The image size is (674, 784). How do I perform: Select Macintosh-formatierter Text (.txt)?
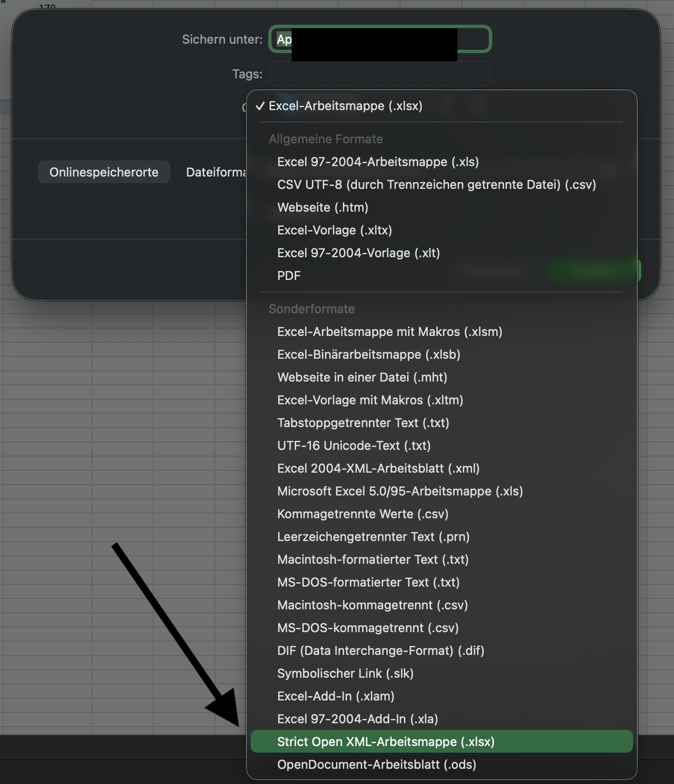click(441, 560)
